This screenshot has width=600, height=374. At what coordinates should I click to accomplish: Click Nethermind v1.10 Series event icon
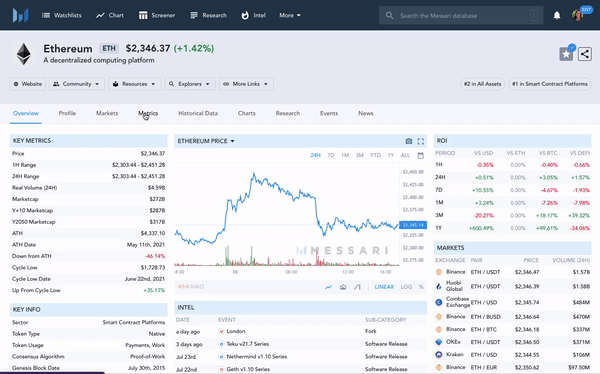pos(221,357)
